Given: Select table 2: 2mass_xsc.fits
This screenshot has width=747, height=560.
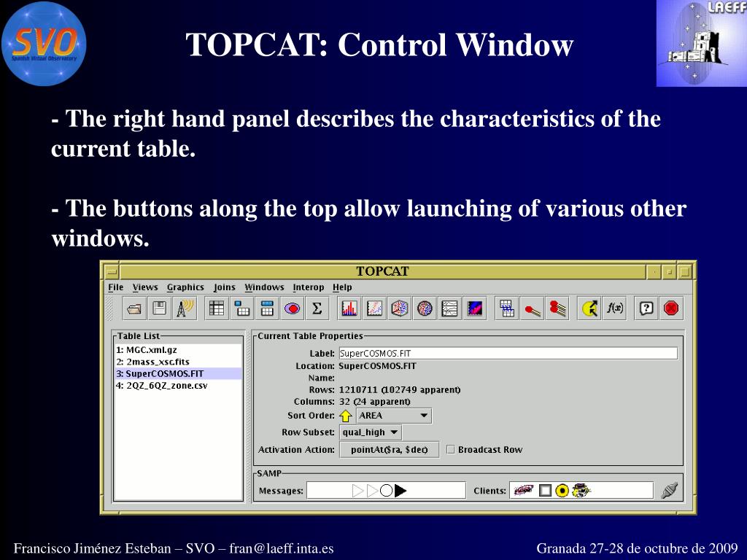Looking at the screenshot, I should [178, 362].
